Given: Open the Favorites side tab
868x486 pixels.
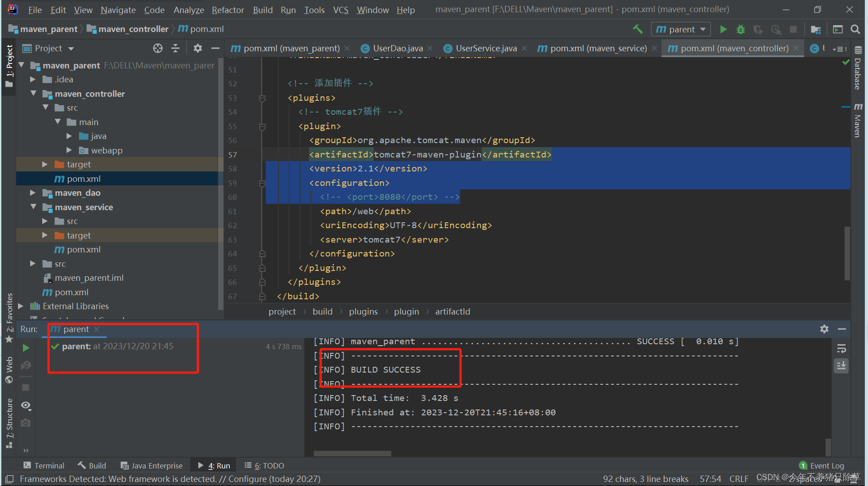Looking at the screenshot, I should click(x=9, y=318).
